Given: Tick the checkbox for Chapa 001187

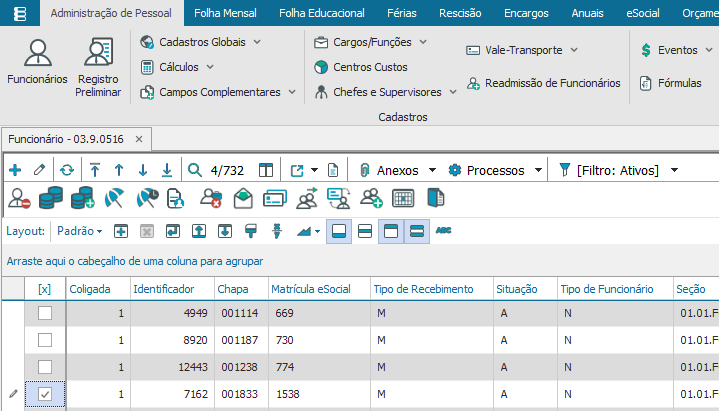Looking at the screenshot, I should 44,341.
